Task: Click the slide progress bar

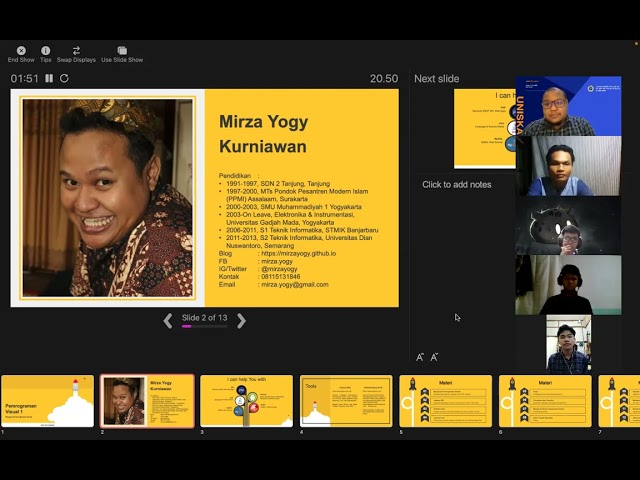Action: 204,327
